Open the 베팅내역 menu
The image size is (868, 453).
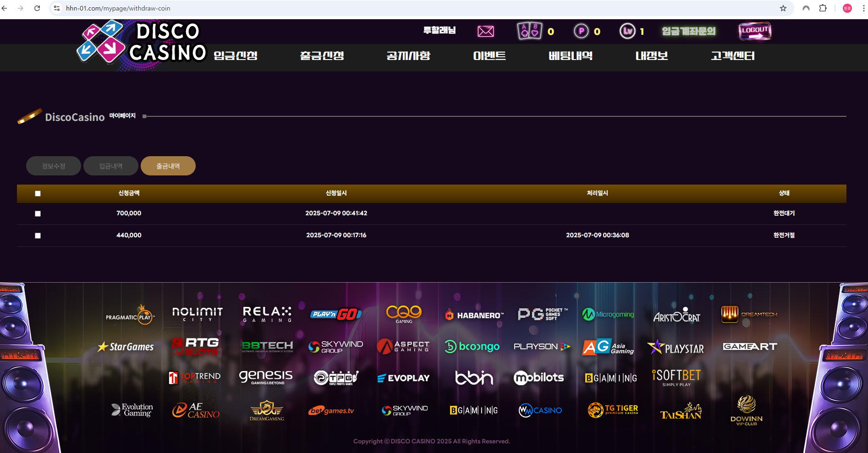571,56
